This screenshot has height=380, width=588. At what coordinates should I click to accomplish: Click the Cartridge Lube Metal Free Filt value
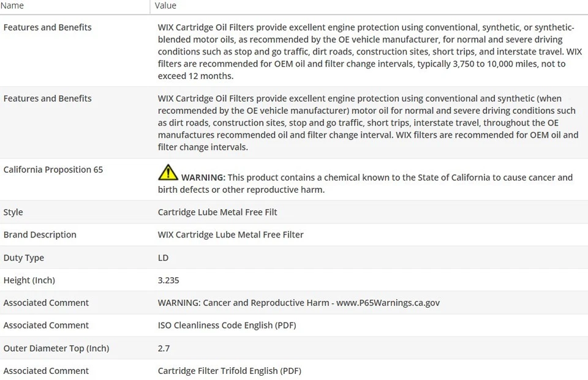pyautogui.click(x=217, y=212)
